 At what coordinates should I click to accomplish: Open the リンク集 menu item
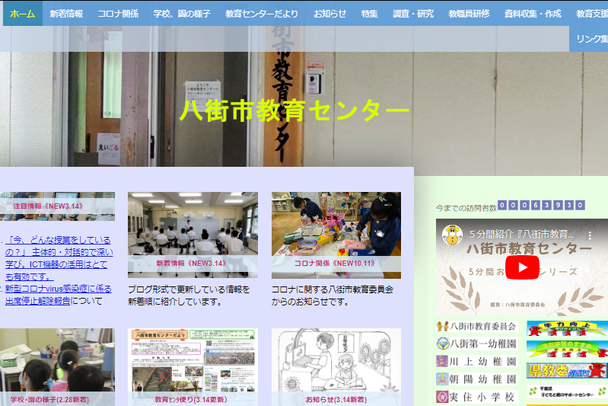pyautogui.click(x=591, y=39)
